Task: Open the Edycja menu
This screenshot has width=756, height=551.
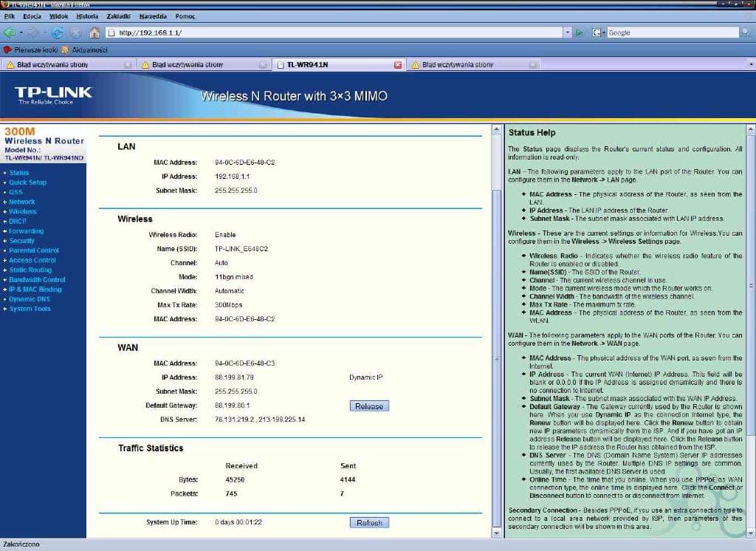Action: [x=32, y=16]
